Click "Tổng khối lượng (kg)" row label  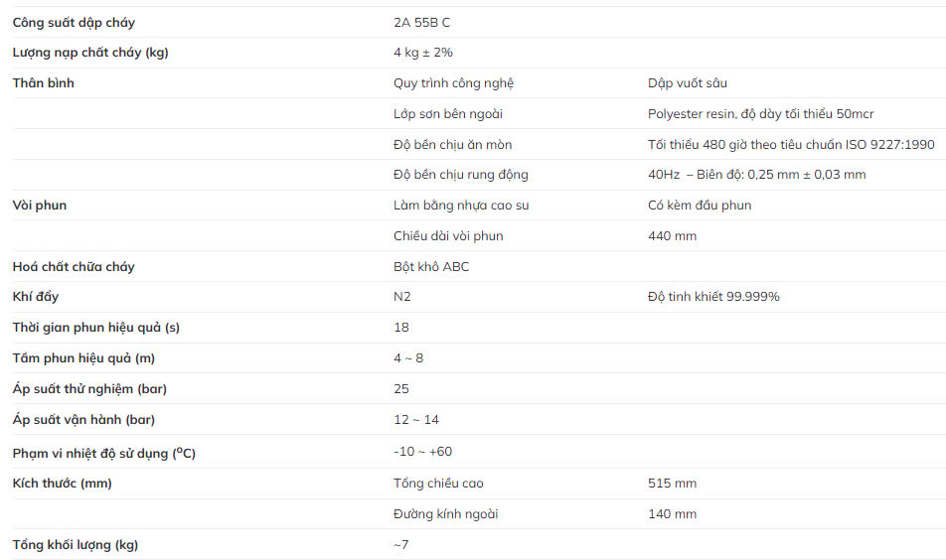76,545
